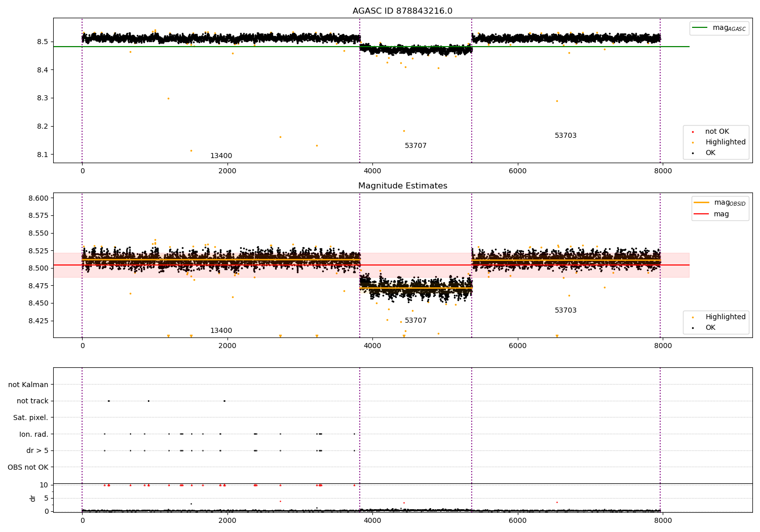Click the 10 tick on dr axis
The width and height of the screenshot is (760, 532).
point(44,485)
